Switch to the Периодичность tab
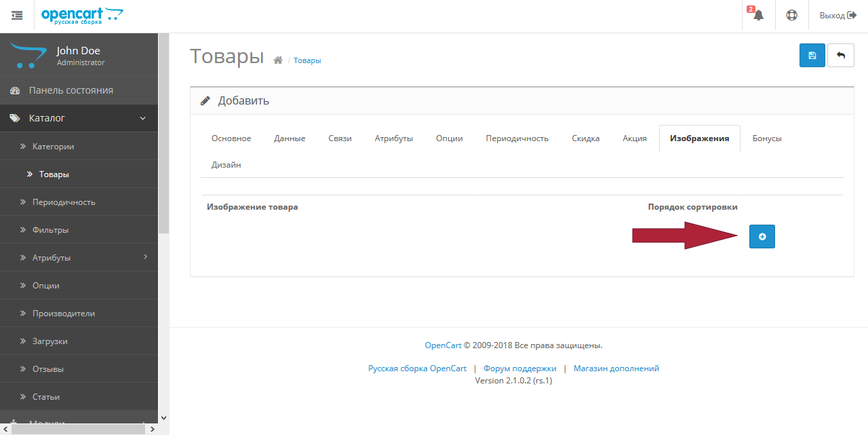Screen dimensions: 868x435 [x=517, y=138]
